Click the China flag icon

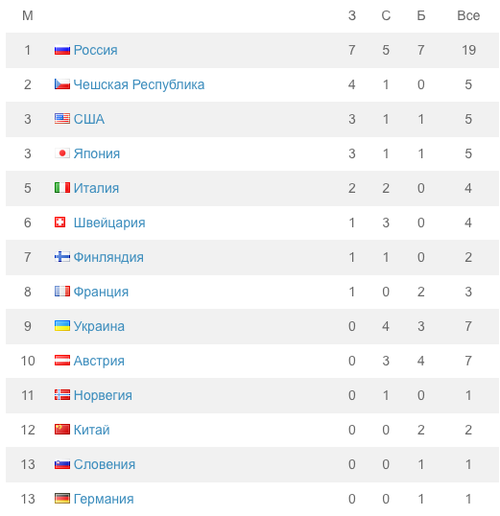[x=62, y=430]
